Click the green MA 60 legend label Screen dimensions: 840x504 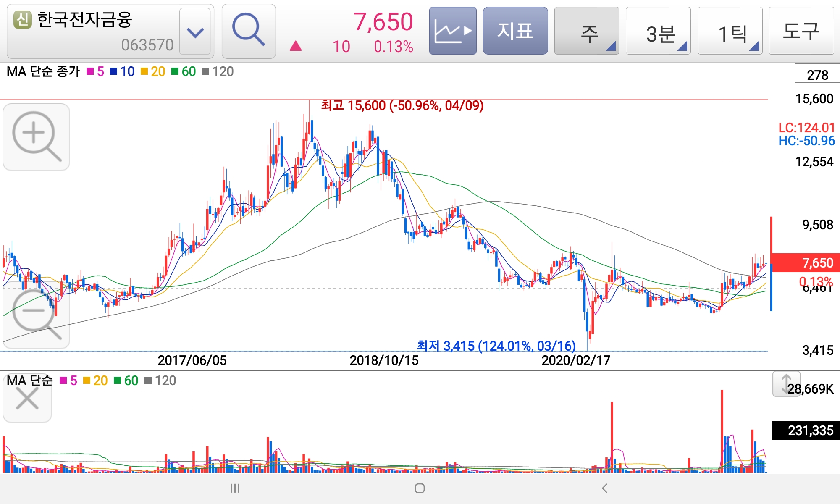(189, 71)
